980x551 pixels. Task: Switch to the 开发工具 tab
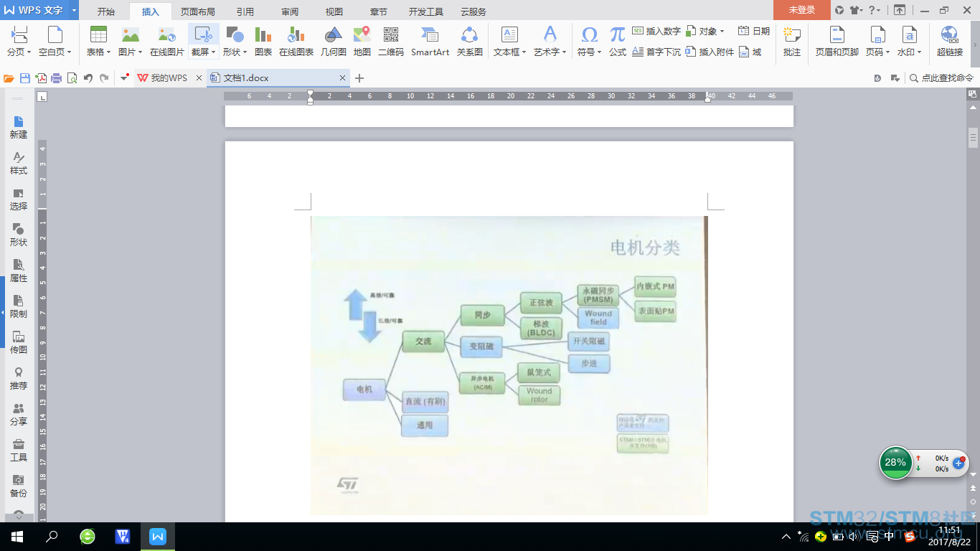point(426,11)
